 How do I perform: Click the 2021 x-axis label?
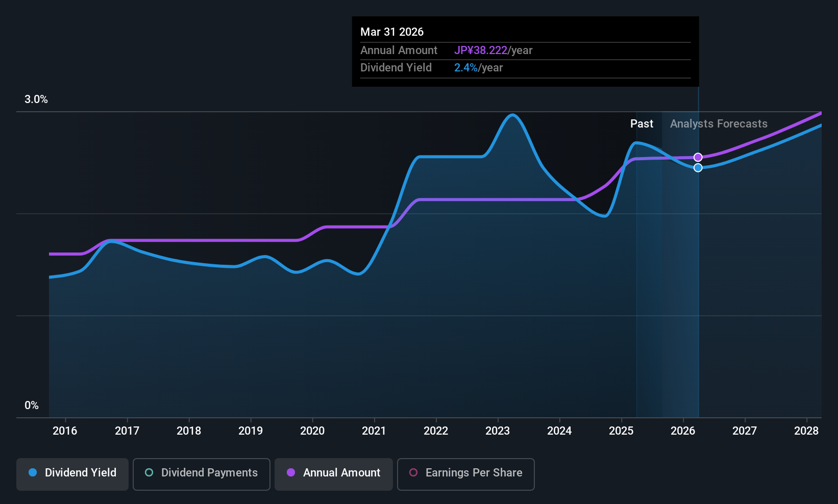tap(374, 431)
